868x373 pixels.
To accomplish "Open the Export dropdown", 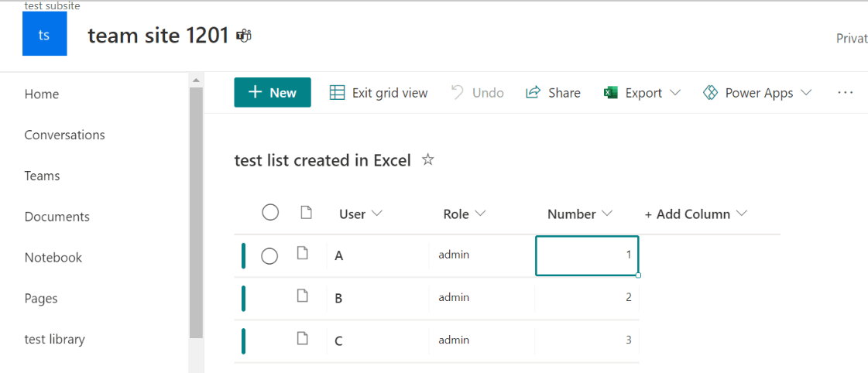I will (x=642, y=92).
